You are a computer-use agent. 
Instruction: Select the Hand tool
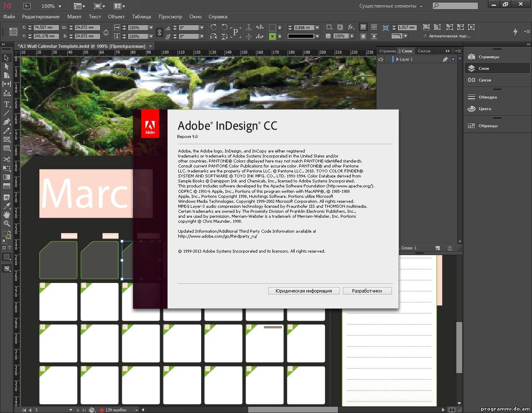tap(7, 215)
